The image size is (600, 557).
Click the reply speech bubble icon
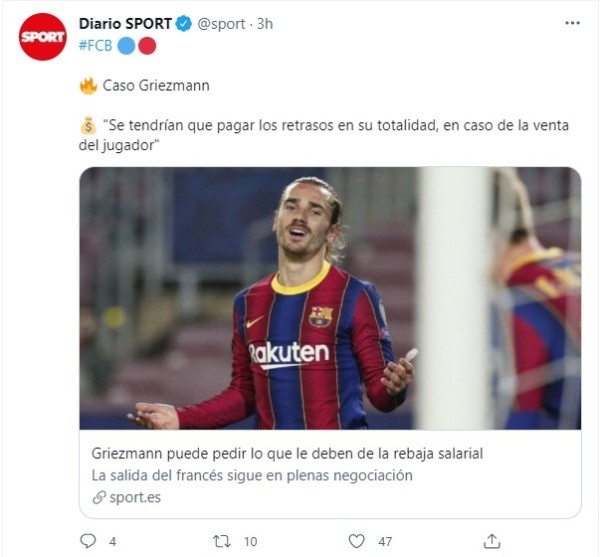(x=88, y=541)
